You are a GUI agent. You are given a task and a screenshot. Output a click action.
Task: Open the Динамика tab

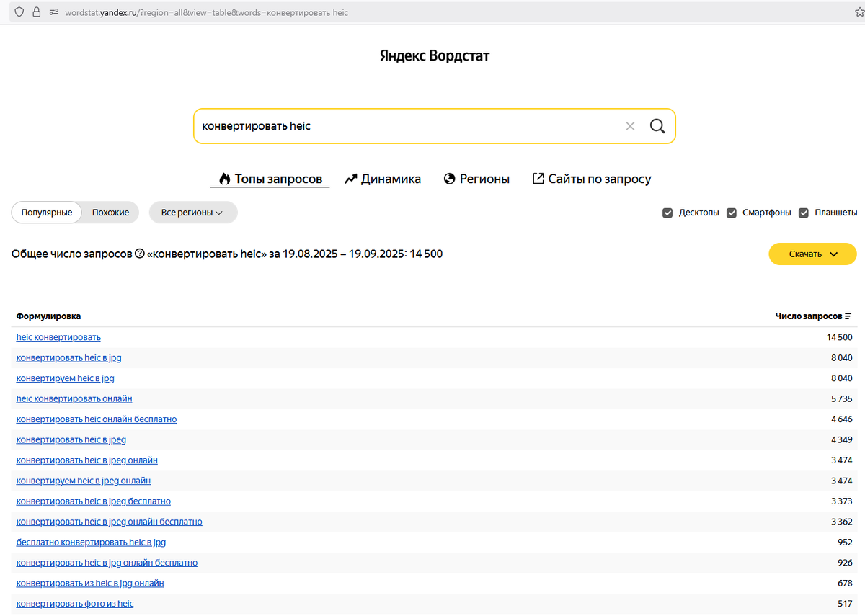click(383, 179)
